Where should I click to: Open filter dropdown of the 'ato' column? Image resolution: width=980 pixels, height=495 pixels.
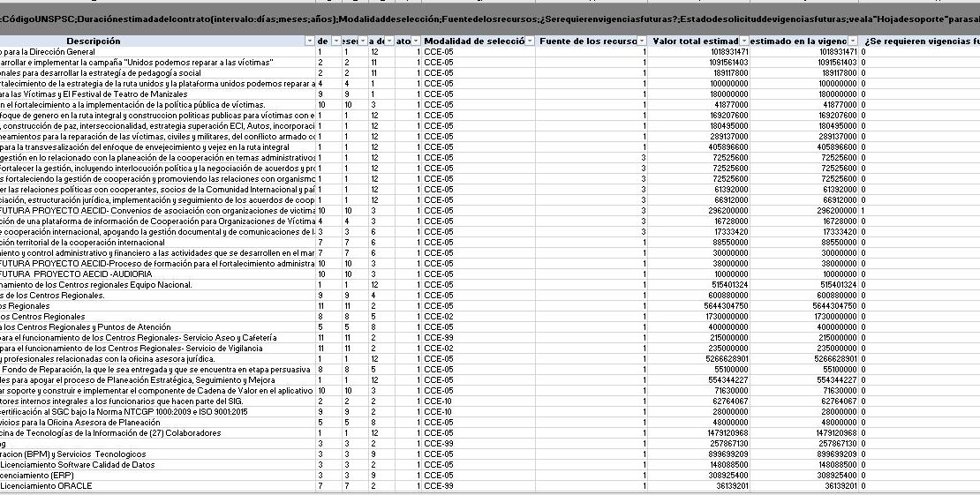[x=416, y=41]
